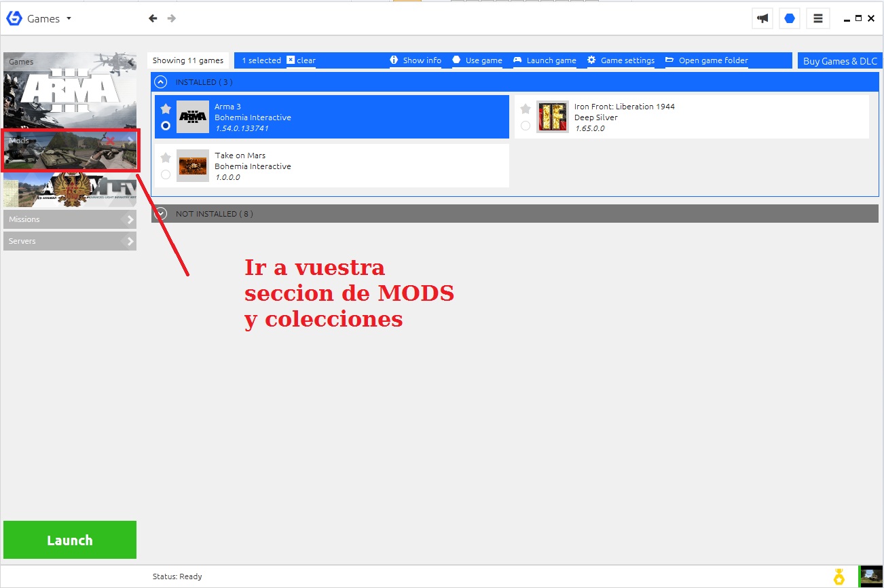Image resolution: width=884 pixels, height=588 pixels.
Task: Open the megaphone announcements icon
Action: click(x=762, y=19)
